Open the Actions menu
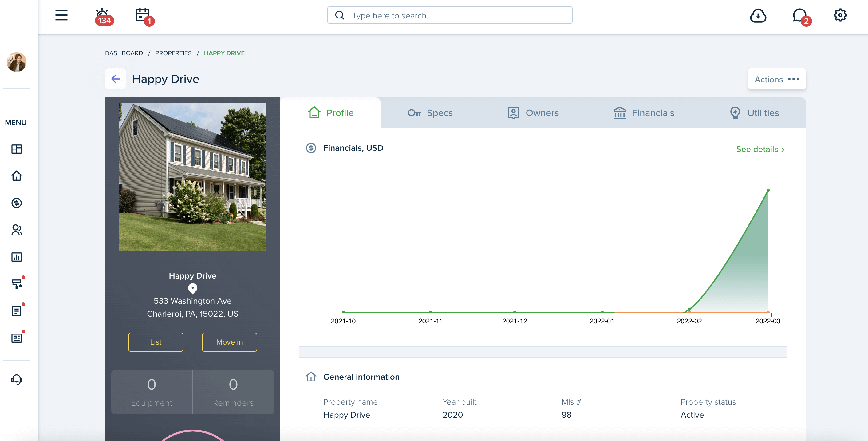 (x=777, y=79)
